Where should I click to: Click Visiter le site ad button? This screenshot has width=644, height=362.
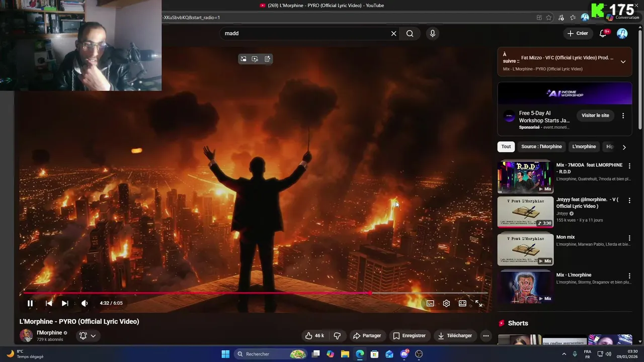coord(595,116)
